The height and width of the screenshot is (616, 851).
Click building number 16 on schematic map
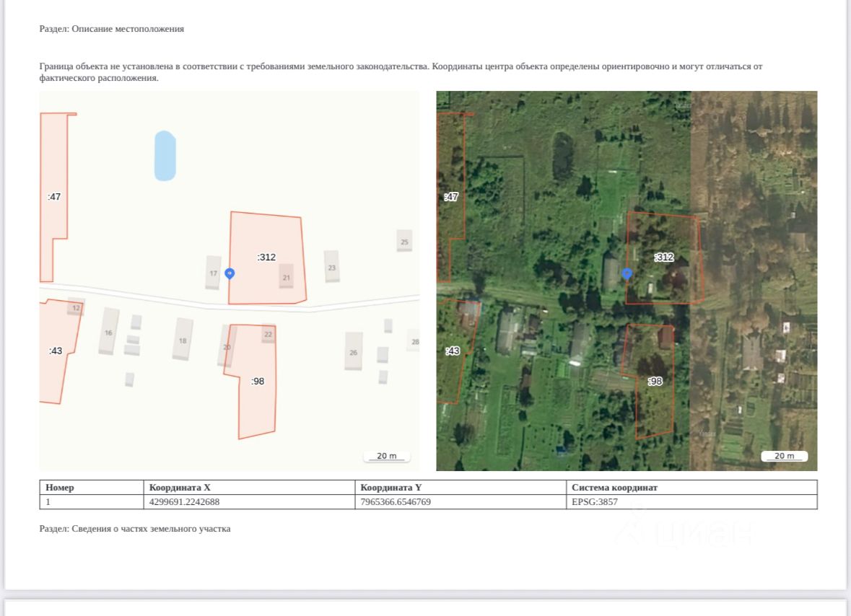point(108,333)
